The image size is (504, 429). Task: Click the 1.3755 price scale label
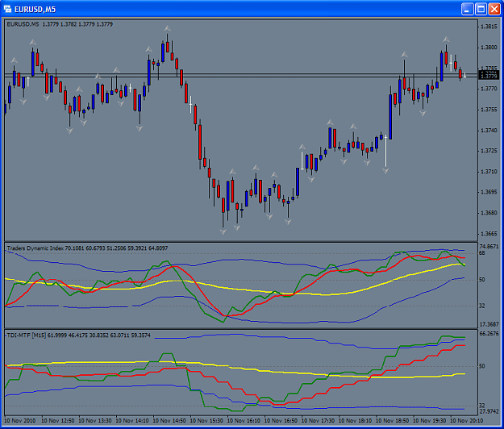click(489, 110)
